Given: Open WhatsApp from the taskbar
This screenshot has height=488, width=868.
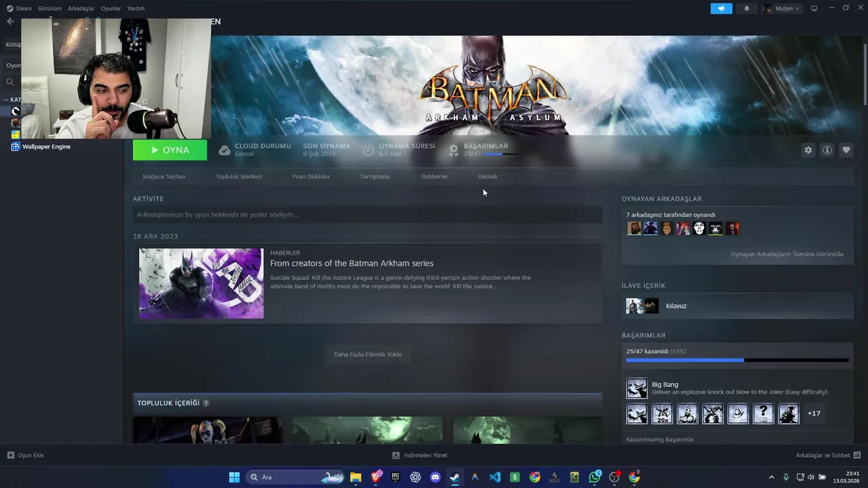Looking at the screenshot, I should click(x=595, y=477).
